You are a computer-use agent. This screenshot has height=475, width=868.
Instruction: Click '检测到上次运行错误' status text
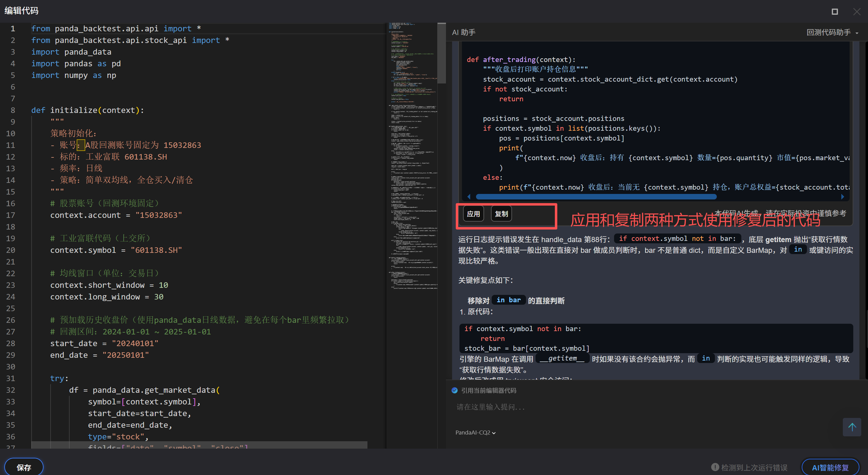click(754, 467)
